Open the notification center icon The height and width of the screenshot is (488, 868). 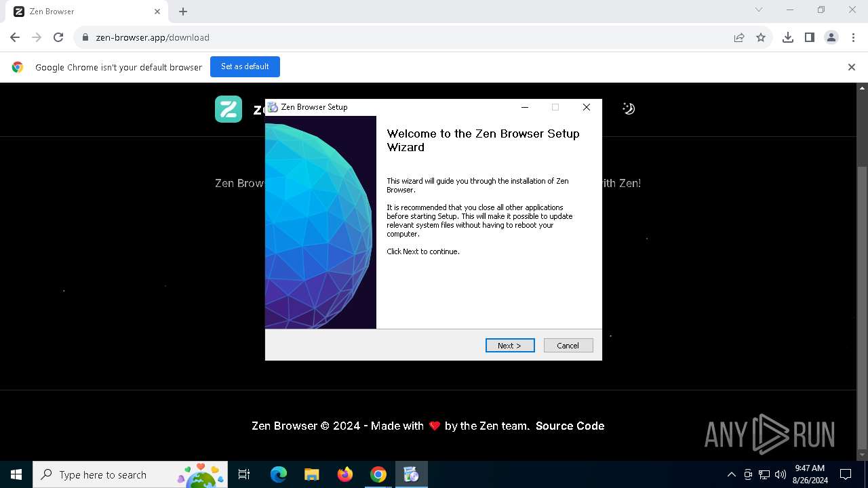[846, 474]
